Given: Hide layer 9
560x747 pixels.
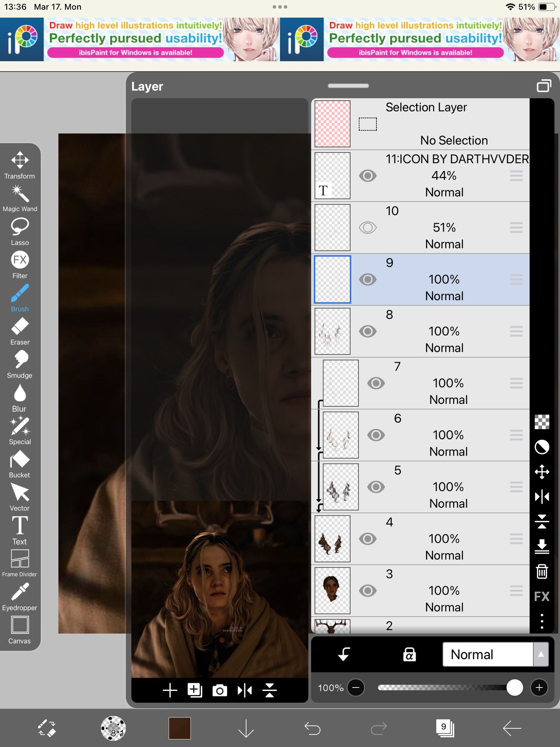Looking at the screenshot, I should point(368,279).
